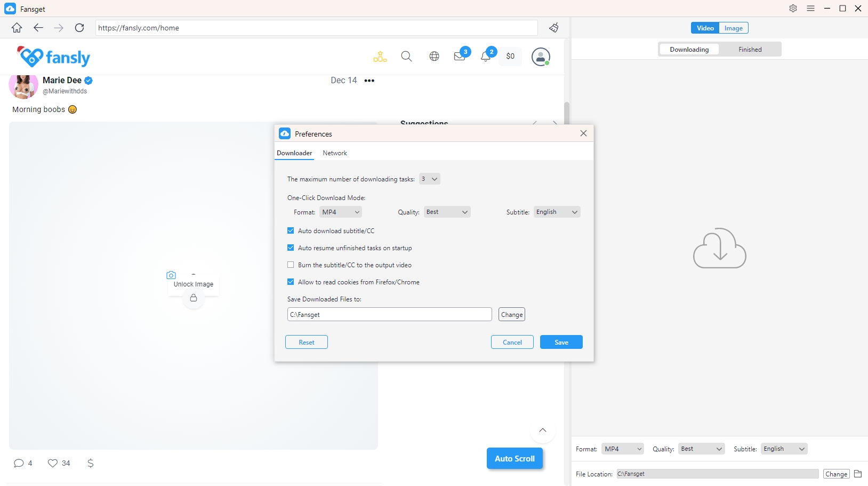This screenshot has height=486, width=868.
Task: Open Fansget settings gear icon
Action: point(793,9)
